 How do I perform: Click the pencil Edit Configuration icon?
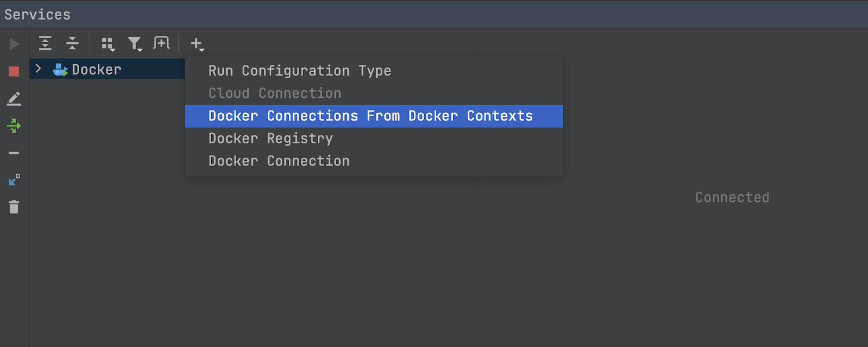(14, 99)
